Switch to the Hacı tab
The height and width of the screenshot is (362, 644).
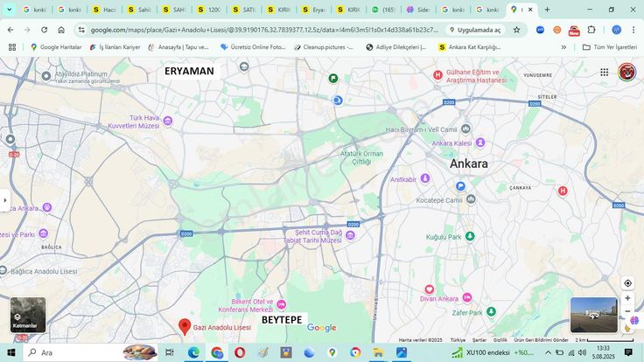pyautogui.click(x=105, y=10)
